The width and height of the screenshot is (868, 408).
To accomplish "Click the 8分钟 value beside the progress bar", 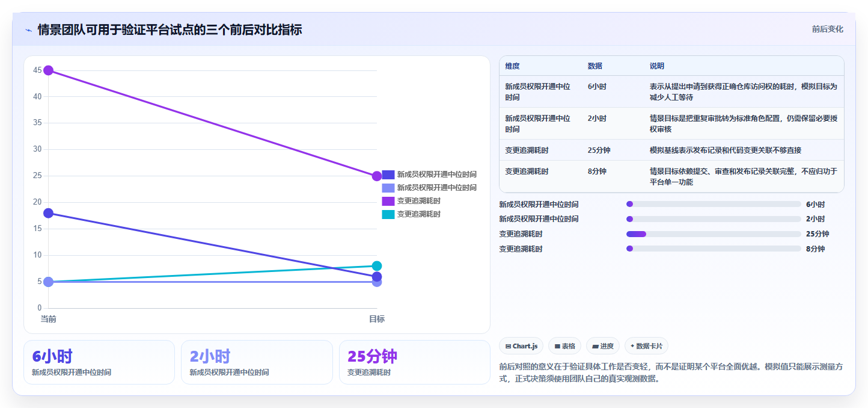I will 815,249.
